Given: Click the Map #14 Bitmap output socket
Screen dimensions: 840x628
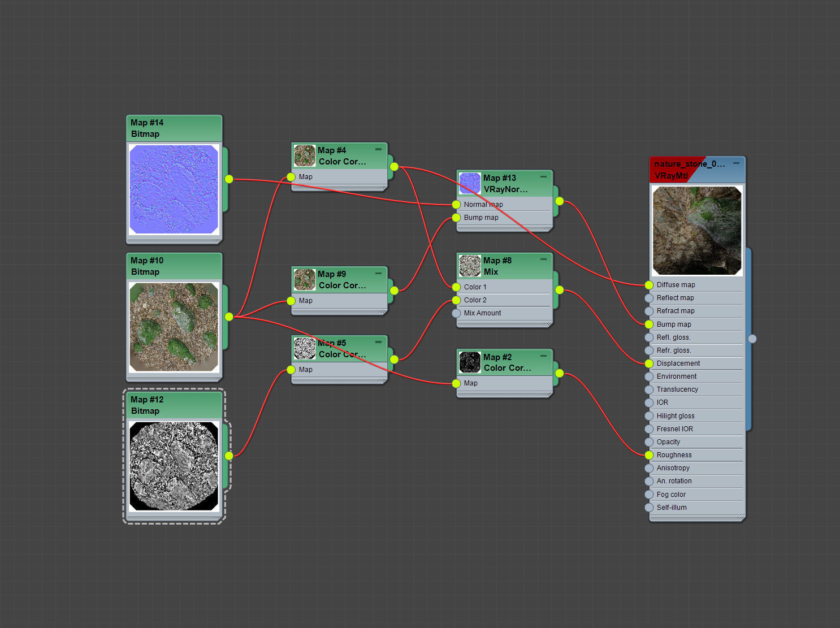Looking at the screenshot, I should pyautogui.click(x=229, y=179).
